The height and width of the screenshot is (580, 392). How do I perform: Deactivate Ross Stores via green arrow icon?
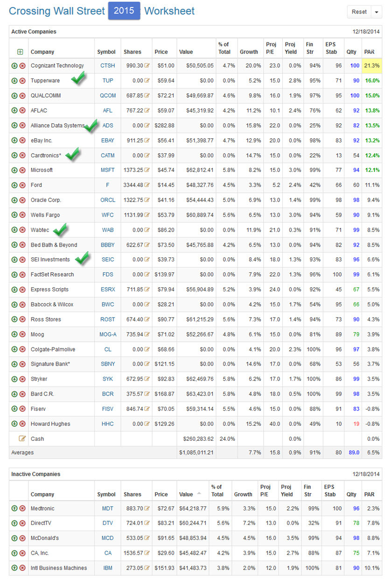click(x=15, y=319)
